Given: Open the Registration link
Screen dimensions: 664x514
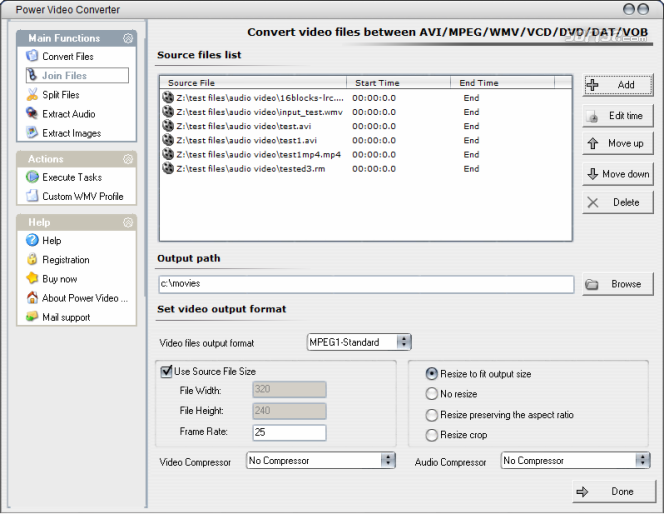Looking at the screenshot, I should click(66, 260).
